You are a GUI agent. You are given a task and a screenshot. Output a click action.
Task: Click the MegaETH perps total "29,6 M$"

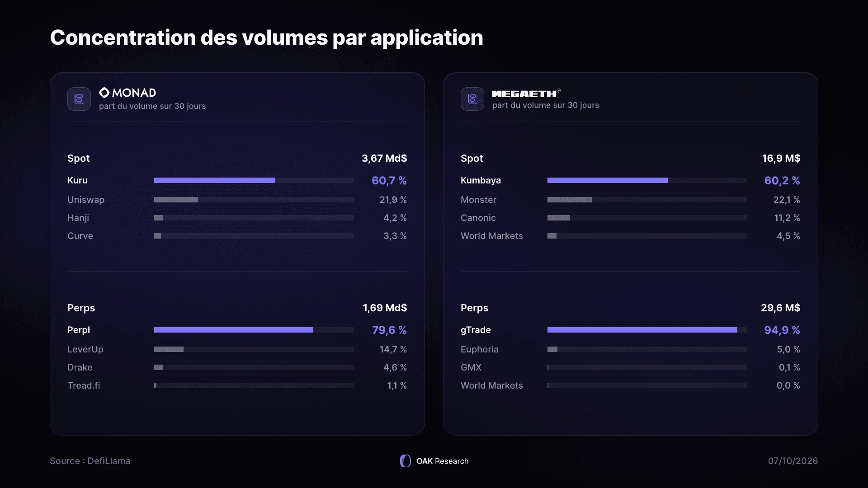[x=781, y=308]
